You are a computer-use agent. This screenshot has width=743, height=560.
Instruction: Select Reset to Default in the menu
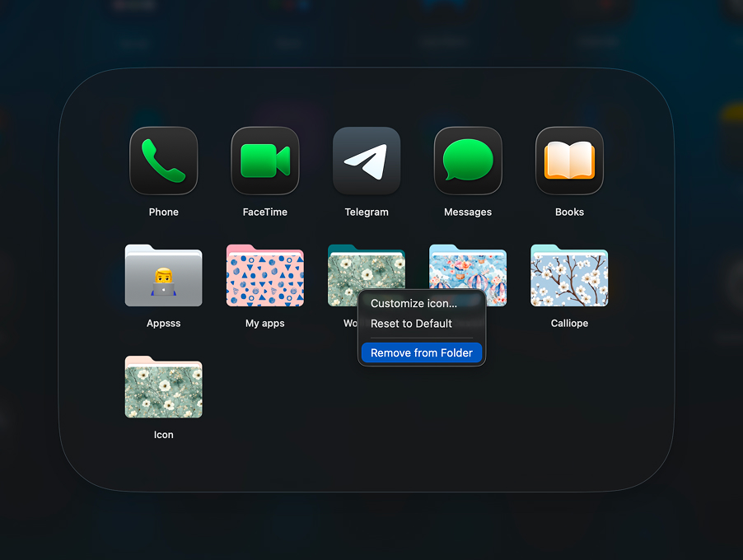[411, 324]
